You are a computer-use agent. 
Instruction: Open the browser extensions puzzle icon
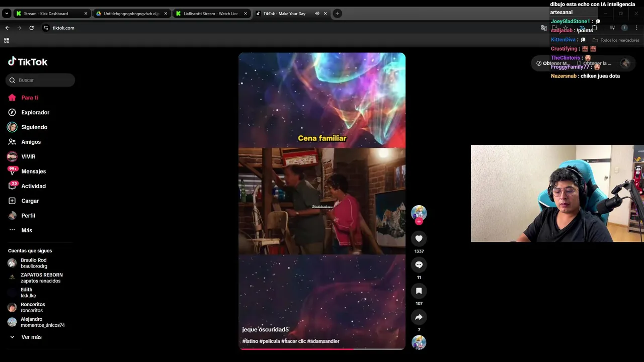point(594,28)
